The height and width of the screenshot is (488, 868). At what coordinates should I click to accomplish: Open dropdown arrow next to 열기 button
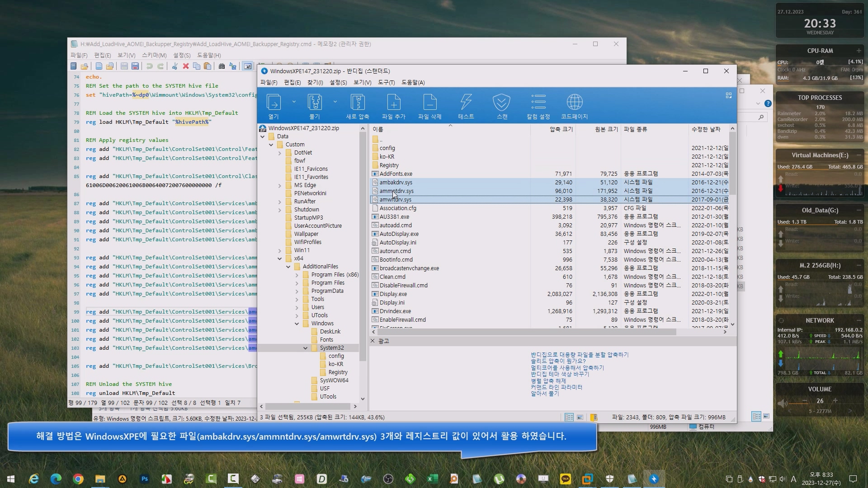tap(294, 102)
